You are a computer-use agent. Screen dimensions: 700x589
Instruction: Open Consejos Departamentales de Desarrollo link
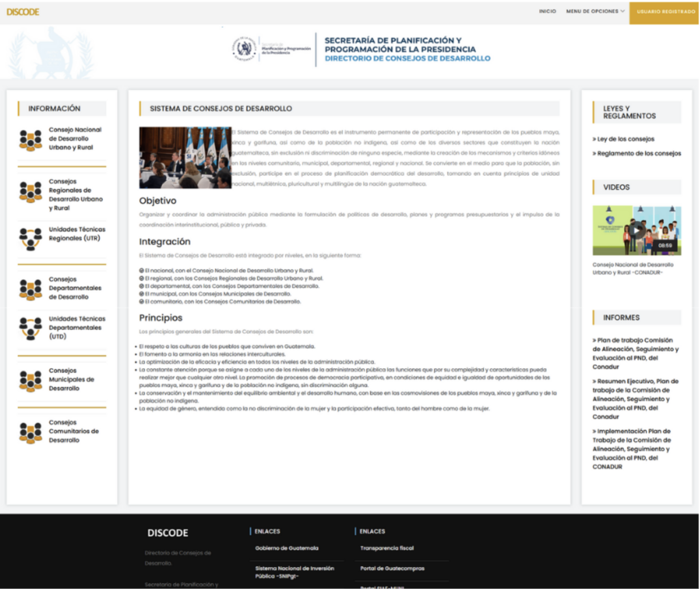click(x=75, y=288)
